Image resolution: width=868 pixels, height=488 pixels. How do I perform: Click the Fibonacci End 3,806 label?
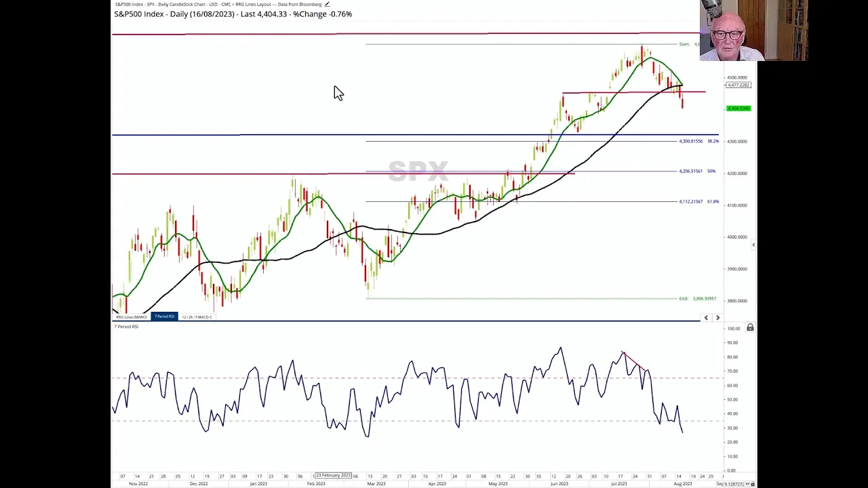698,298
